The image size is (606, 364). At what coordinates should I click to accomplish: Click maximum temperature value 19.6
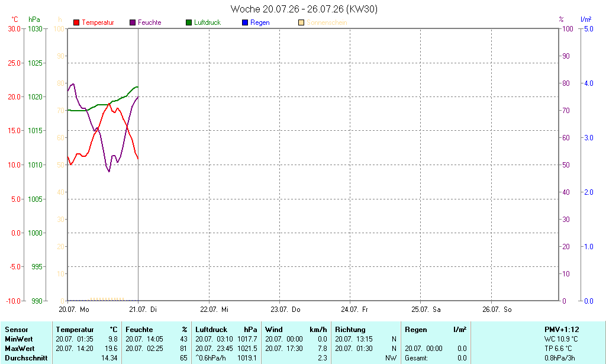click(111, 348)
